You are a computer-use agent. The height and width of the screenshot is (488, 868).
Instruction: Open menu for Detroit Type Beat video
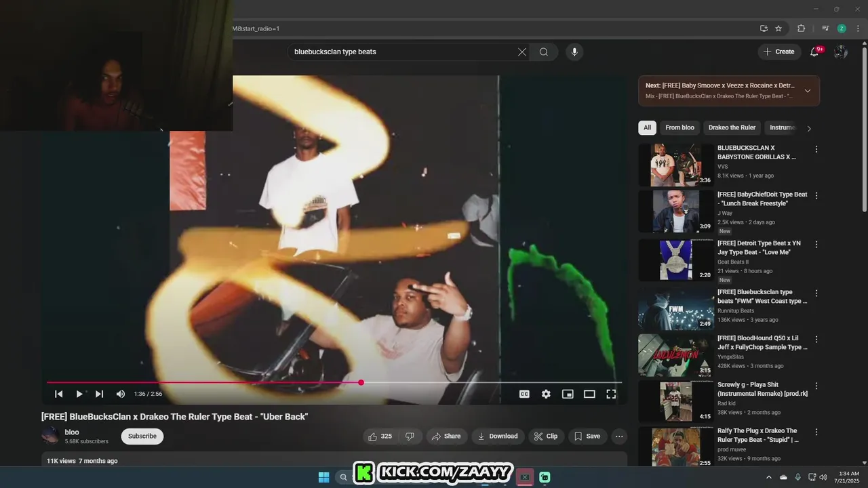pyautogui.click(x=816, y=245)
